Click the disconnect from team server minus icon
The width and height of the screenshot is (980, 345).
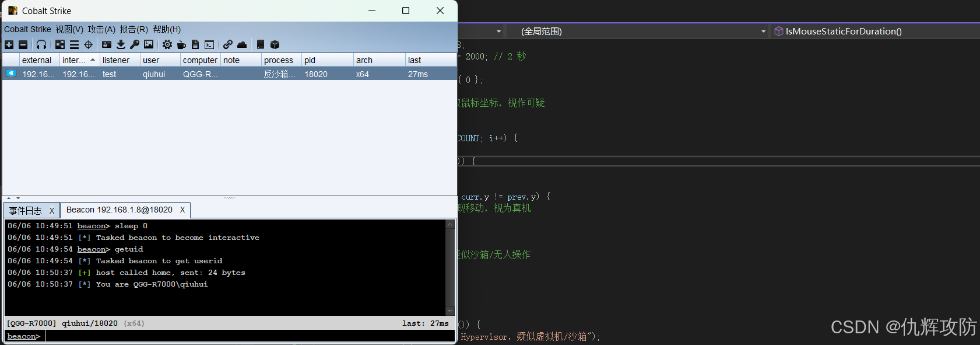pyautogui.click(x=23, y=44)
